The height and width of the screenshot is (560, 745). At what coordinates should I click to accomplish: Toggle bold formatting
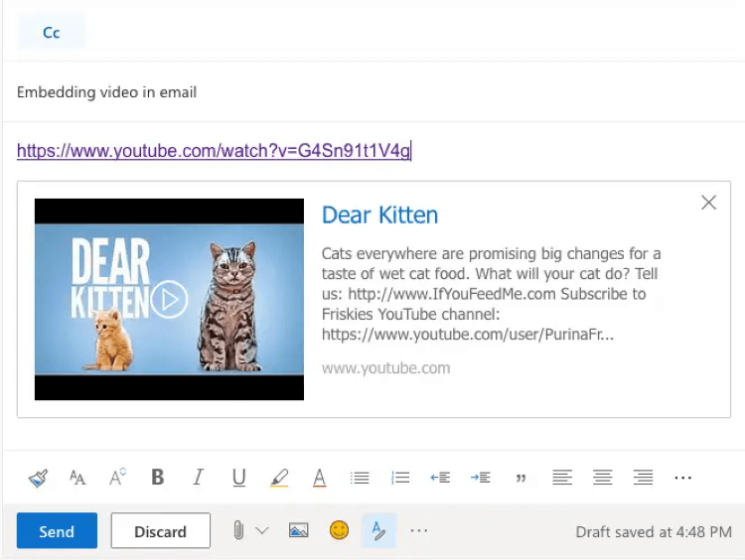pyautogui.click(x=158, y=477)
